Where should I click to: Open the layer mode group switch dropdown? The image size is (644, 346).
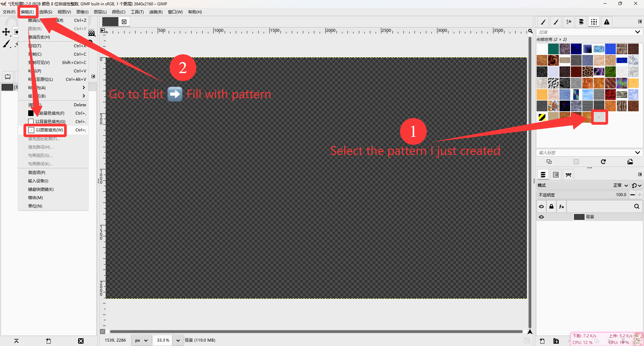coord(636,185)
